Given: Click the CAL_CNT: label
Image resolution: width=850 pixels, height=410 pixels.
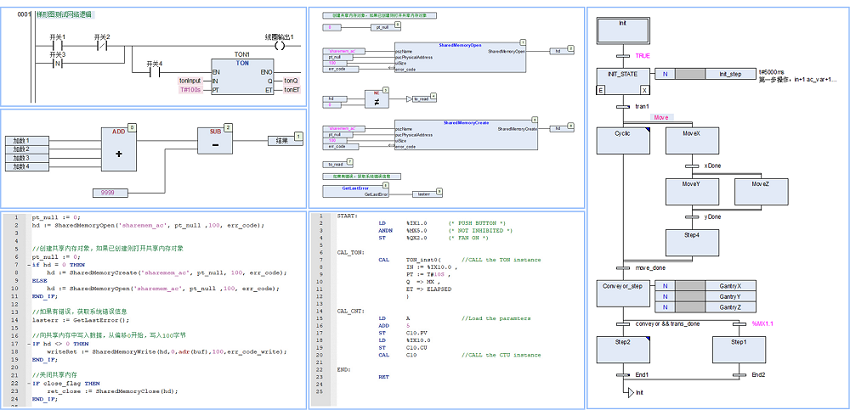Looking at the screenshot, I should pos(350,311).
